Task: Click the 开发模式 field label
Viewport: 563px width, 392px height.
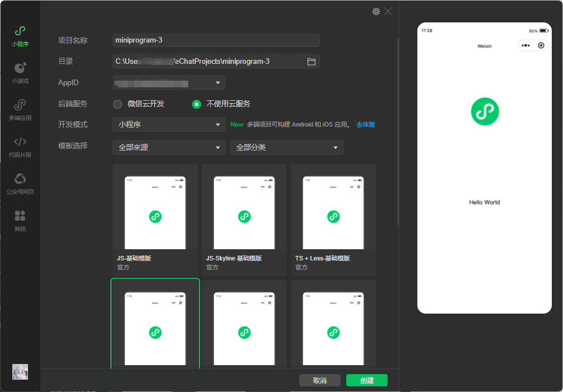Action: click(73, 125)
